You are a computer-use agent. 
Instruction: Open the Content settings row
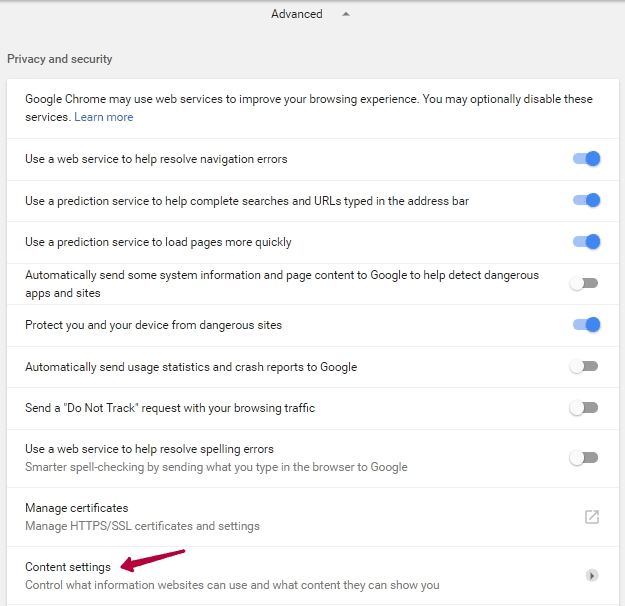point(313,576)
